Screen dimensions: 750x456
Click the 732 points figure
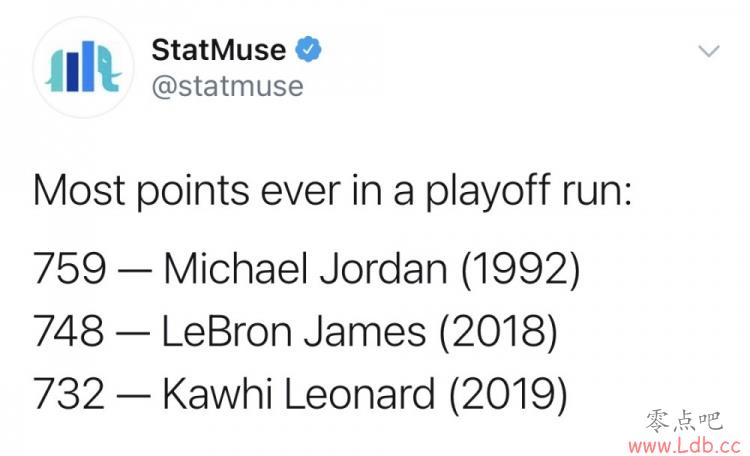tap(69, 393)
